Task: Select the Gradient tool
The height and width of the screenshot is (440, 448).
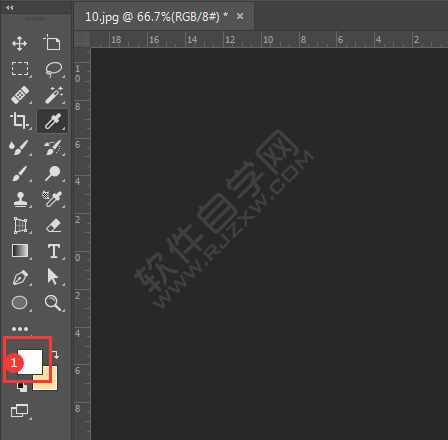Action: [x=20, y=251]
